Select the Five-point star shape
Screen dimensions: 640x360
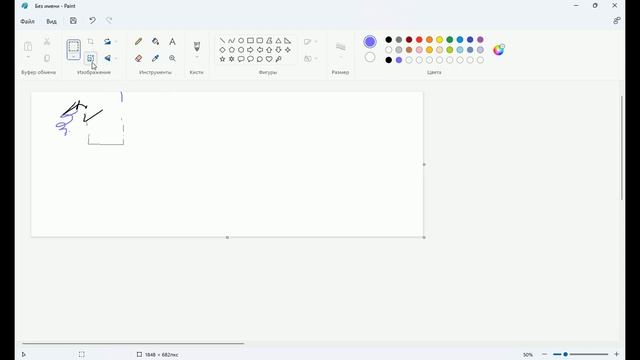(222, 59)
